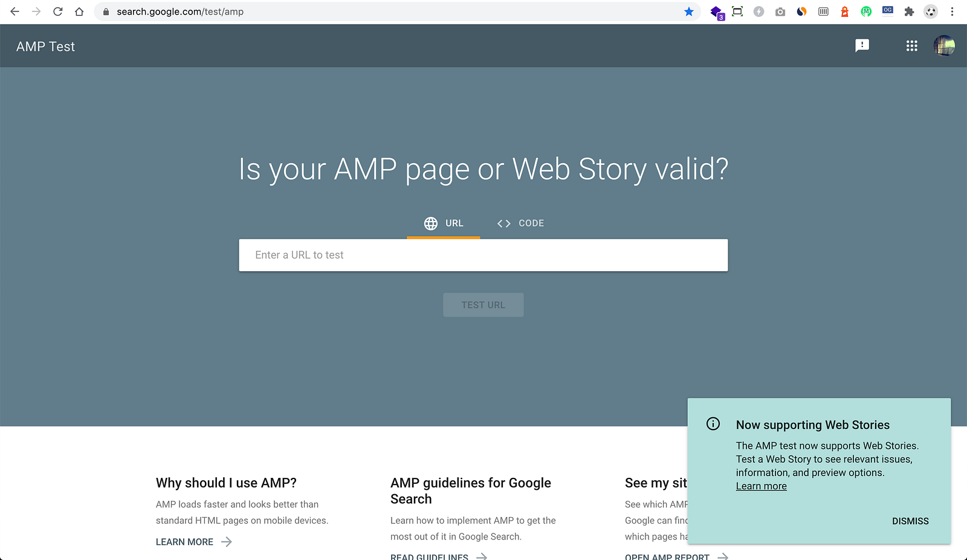Open the Google account avatar
The image size is (967, 560).
pos(944,45)
